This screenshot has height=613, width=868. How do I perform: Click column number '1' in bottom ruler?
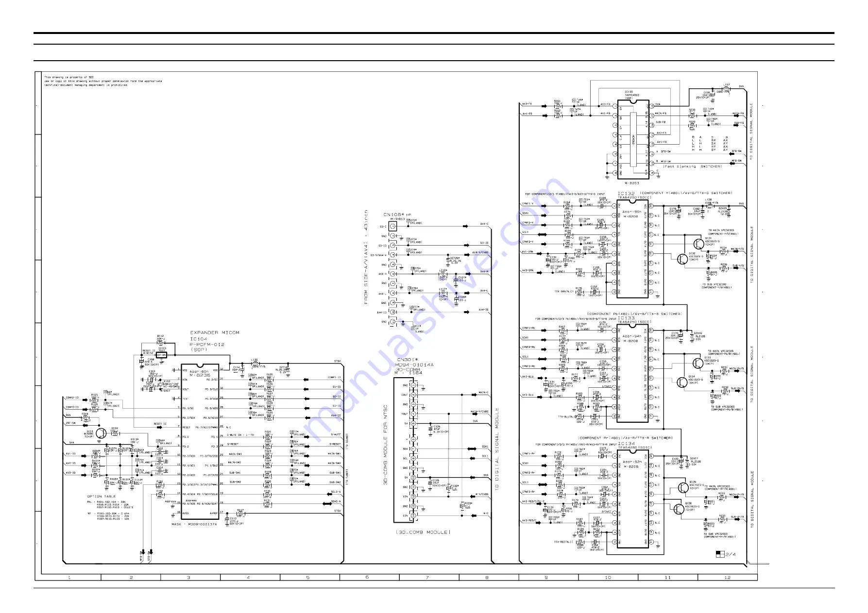click(69, 578)
